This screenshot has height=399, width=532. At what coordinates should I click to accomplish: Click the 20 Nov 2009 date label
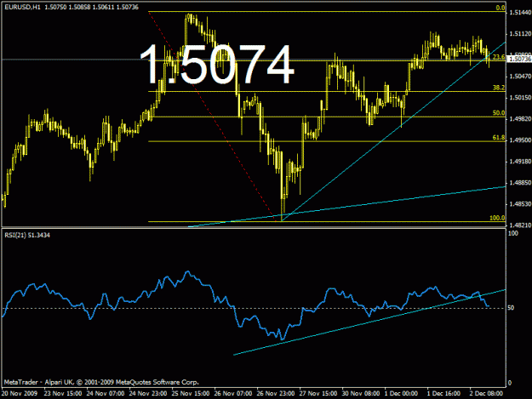pyautogui.click(x=19, y=394)
